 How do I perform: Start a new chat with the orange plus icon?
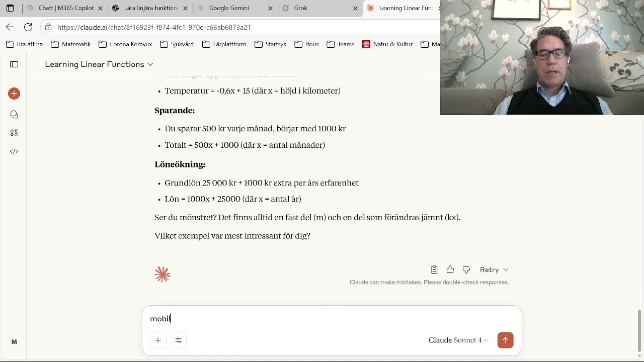point(14,94)
